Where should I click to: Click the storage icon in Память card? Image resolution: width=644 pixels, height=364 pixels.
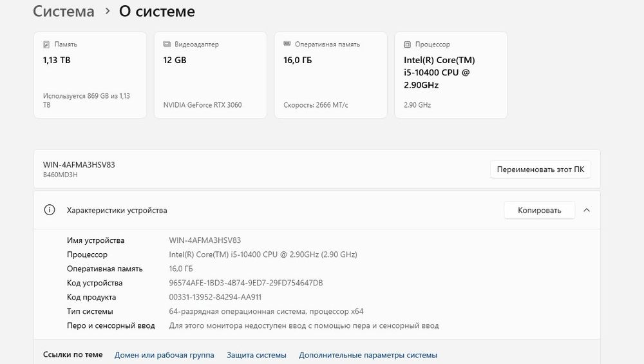[46, 44]
